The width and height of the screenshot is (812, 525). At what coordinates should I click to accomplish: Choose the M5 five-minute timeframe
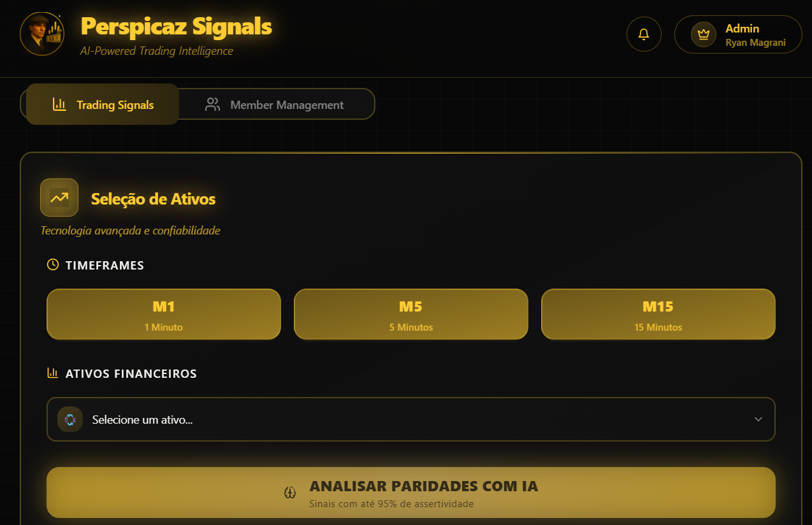(411, 314)
